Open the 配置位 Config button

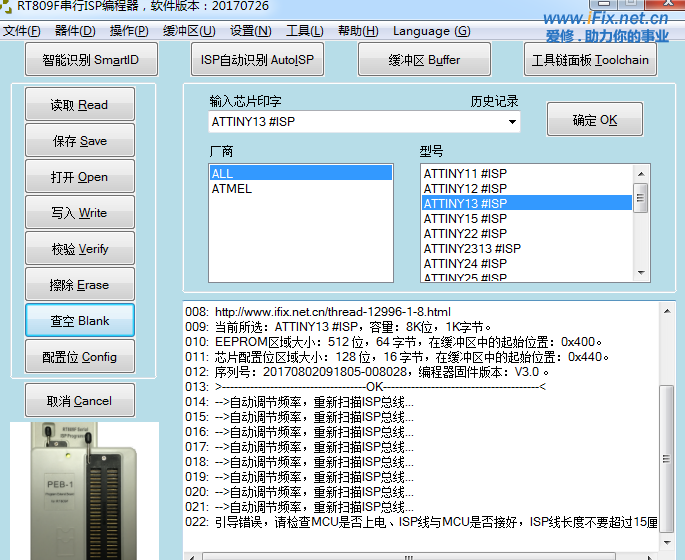[80, 357]
